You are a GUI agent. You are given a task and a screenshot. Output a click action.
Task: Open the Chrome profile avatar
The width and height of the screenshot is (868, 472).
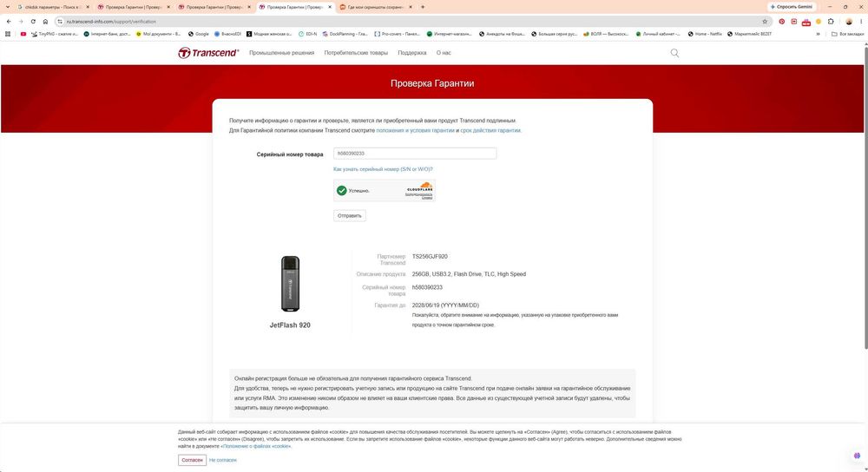pyautogui.click(x=849, y=22)
